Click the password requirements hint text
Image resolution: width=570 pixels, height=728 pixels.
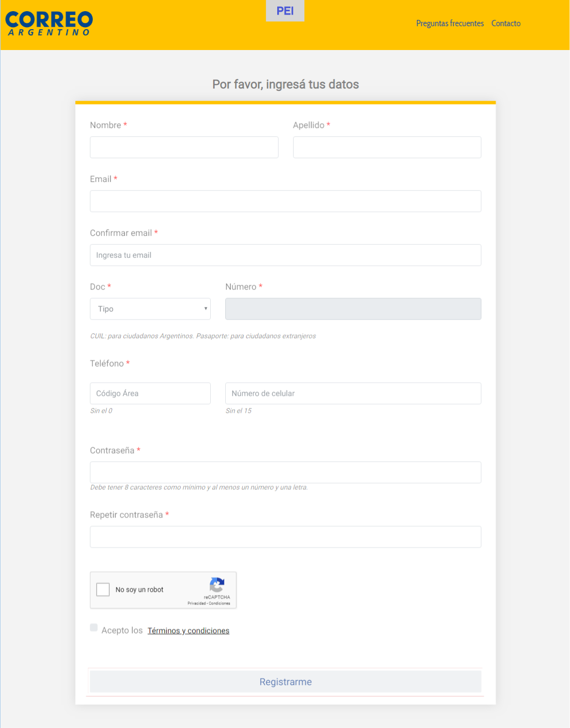(x=199, y=487)
